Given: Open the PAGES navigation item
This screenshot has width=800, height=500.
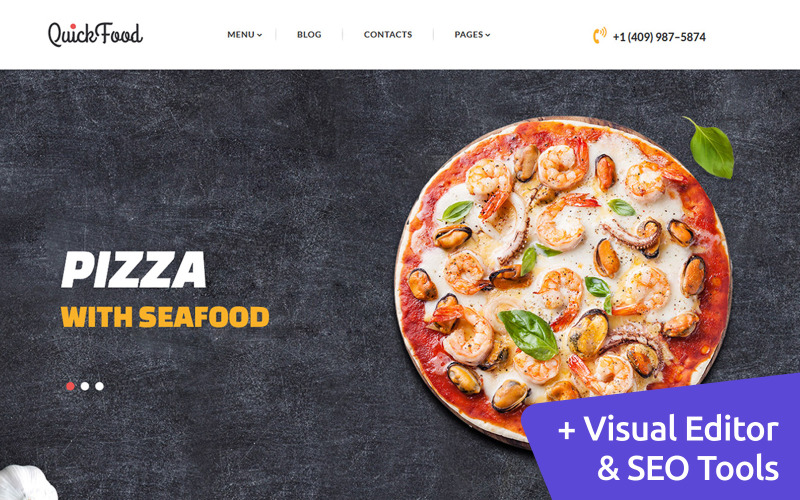Looking at the screenshot, I should pos(472,35).
